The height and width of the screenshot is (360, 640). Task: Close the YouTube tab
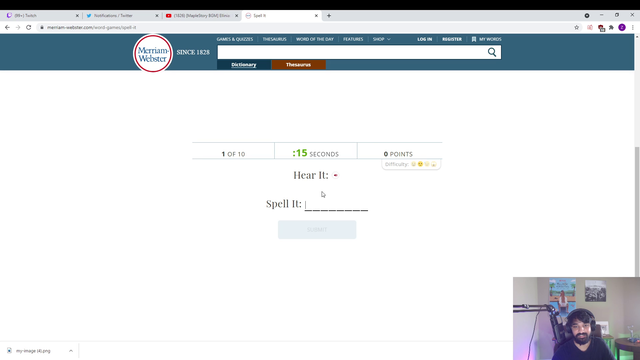[236, 16]
